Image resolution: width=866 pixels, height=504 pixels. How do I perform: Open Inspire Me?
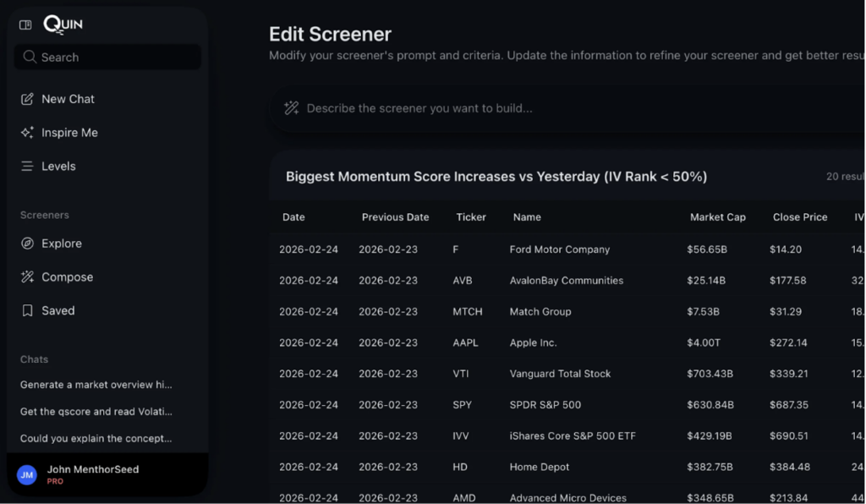click(69, 133)
